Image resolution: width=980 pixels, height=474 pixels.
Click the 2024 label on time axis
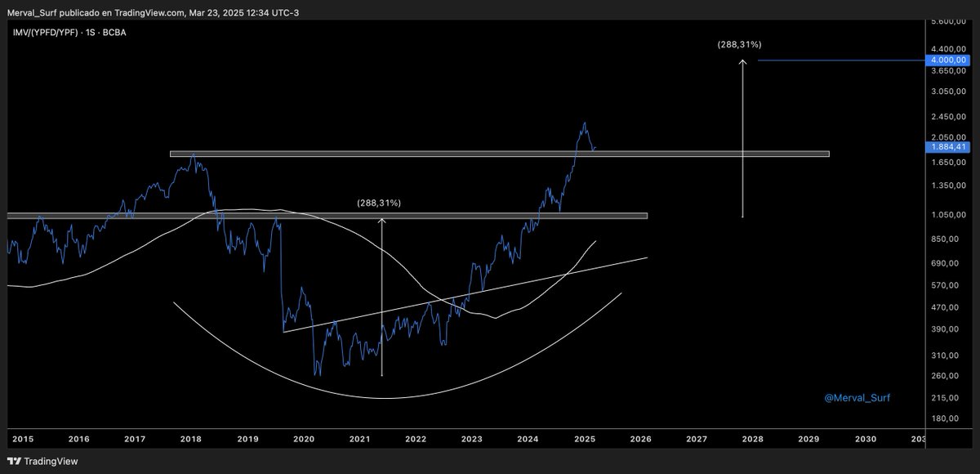528,439
